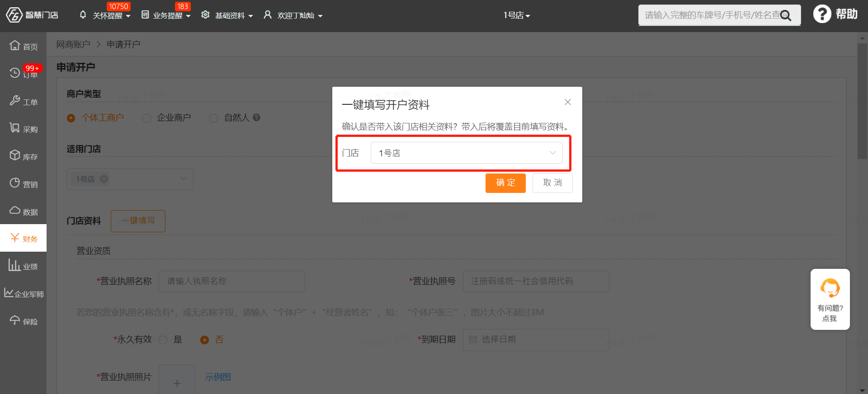This screenshot has height=394, width=868.
Task: Expand the 关怀提醒 dropdown menu
Action: pos(128,16)
